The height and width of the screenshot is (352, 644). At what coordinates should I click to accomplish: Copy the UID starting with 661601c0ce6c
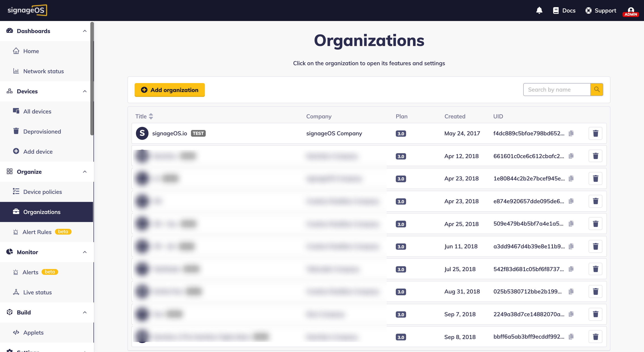(x=571, y=156)
